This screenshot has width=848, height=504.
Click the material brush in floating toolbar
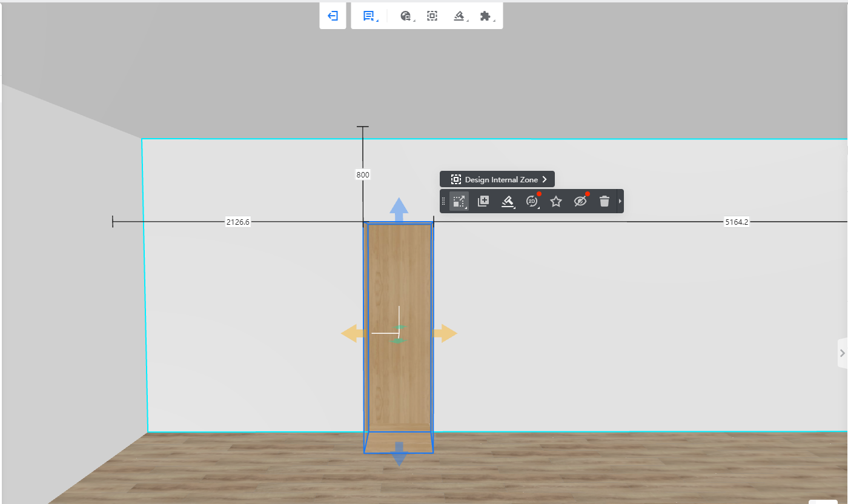(x=508, y=202)
